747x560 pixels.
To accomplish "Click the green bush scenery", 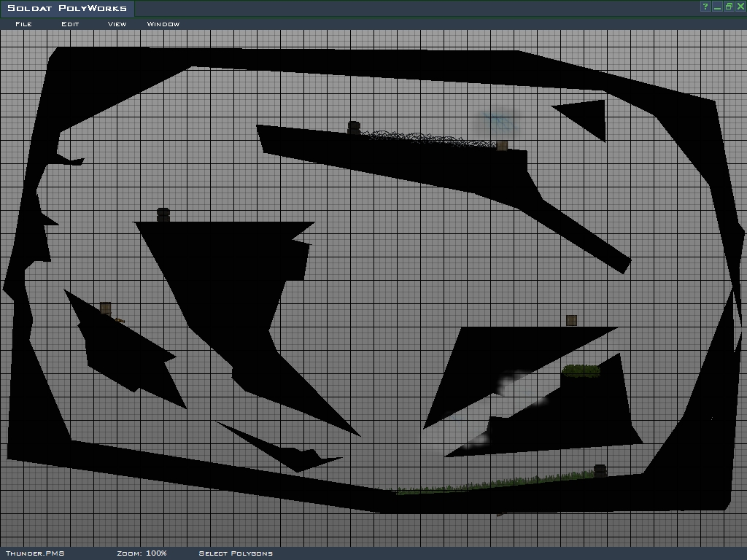I will point(581,371).
